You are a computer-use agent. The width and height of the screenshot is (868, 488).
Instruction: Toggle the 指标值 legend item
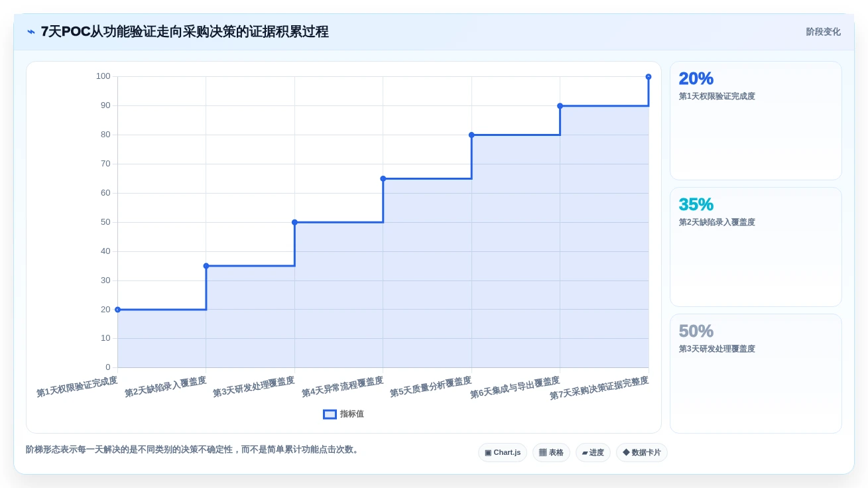(343, 414)
